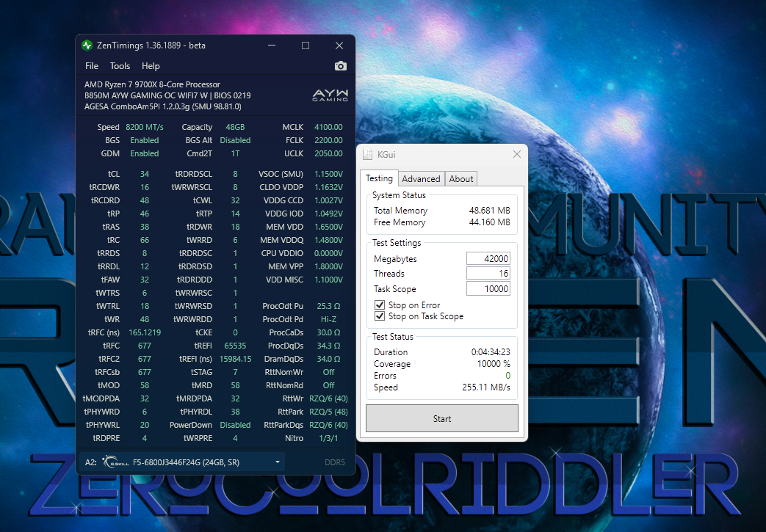Click the RttPark value RZQ/5 (48)
The width and height of the screenshot is (766, 532).
click(x=328, y=412)
